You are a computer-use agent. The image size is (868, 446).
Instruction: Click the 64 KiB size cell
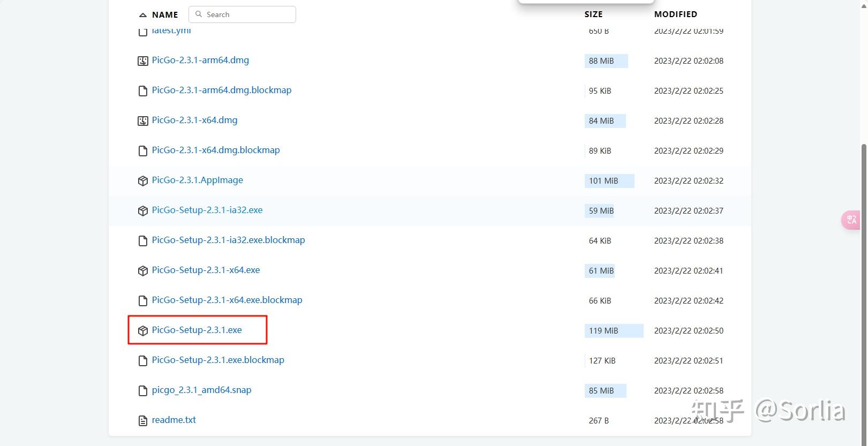(x=600, y=241)
